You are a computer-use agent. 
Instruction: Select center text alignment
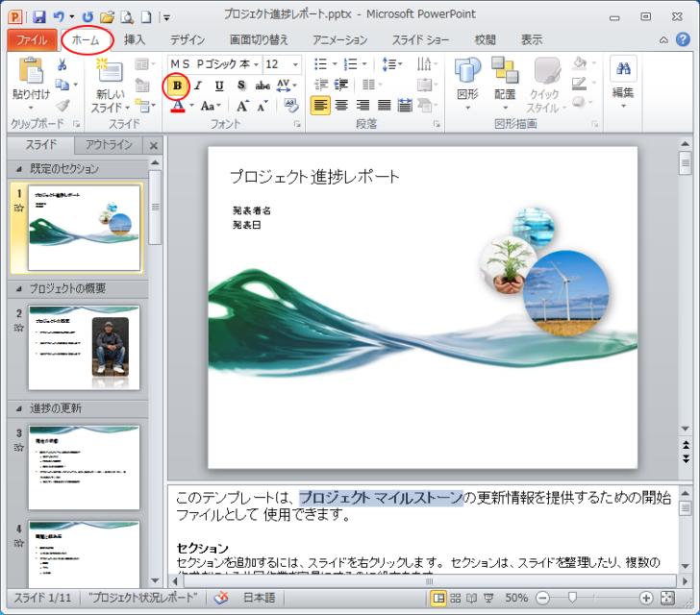click(341, 106)
